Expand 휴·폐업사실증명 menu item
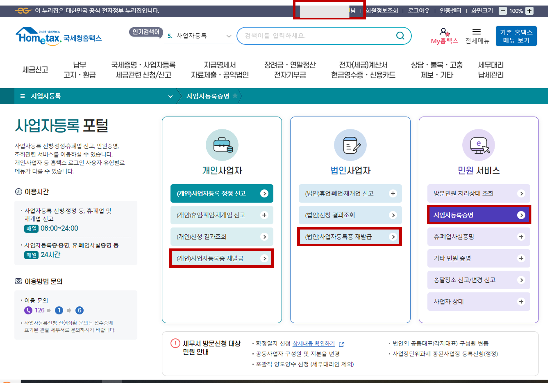Screen dimensions: 548x392 (x=521, y=237)
